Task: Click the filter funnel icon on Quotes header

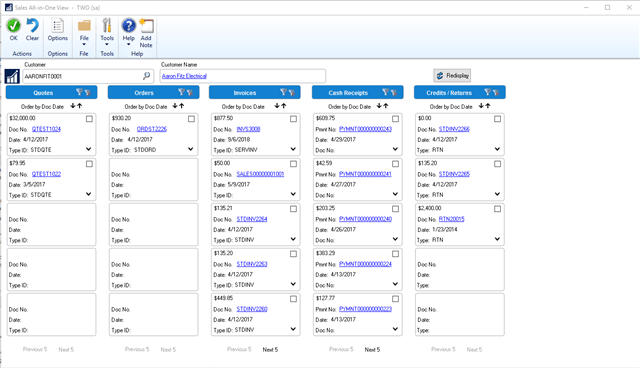Action: click(79, 93)
